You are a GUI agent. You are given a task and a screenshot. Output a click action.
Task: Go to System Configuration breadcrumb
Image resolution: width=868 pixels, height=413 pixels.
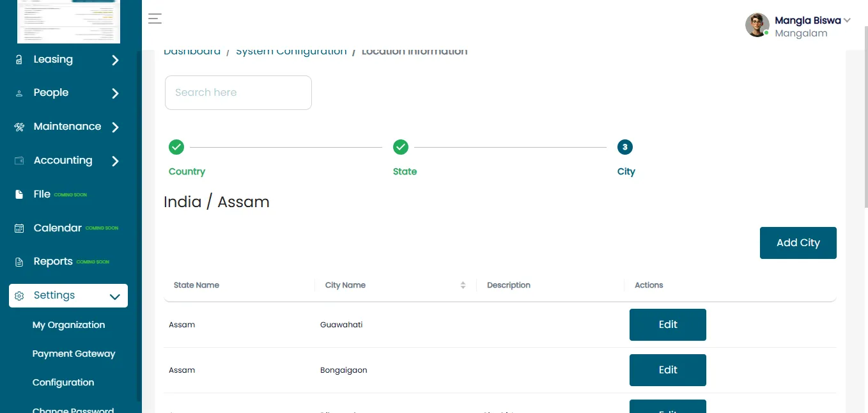(291, 52)
